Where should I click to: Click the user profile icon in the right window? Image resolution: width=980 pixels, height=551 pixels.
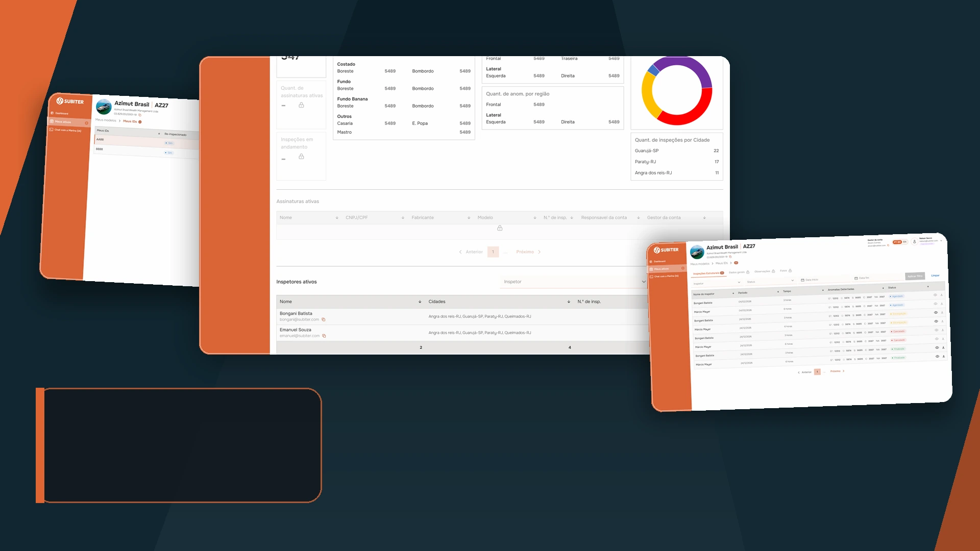click(914, 241)
